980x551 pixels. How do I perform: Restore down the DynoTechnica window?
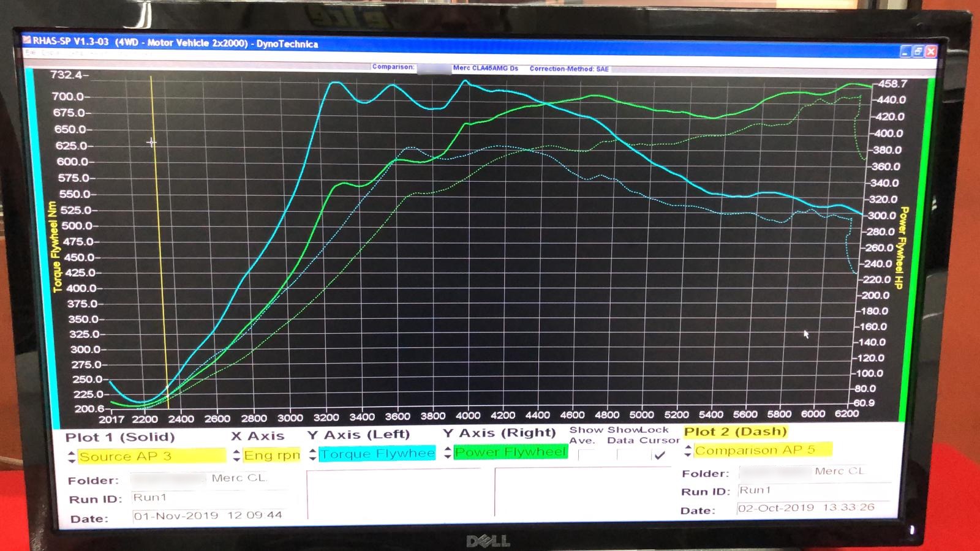(918, 52)
